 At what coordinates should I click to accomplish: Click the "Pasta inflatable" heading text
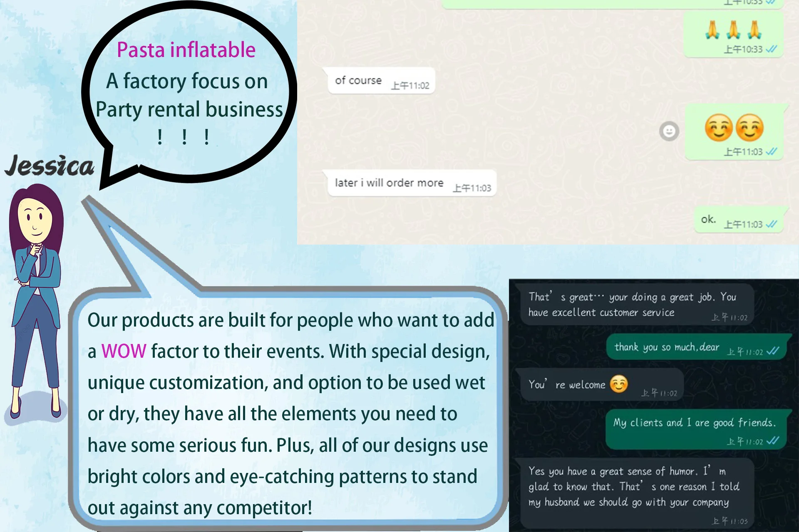pos(186,50)
